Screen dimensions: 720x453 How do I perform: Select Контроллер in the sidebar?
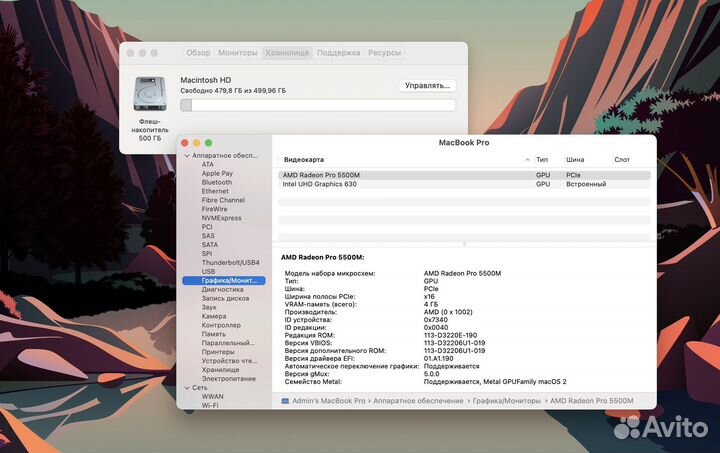(x=221, y=325)
